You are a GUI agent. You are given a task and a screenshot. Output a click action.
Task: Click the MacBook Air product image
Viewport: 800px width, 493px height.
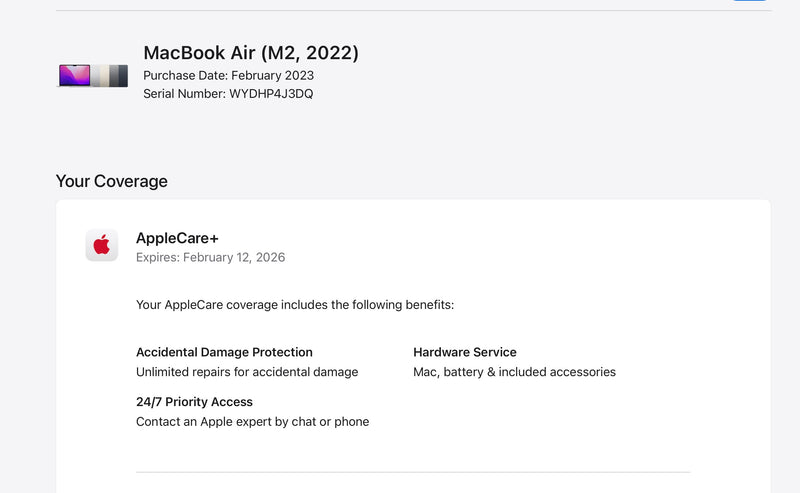click(93, 76)
